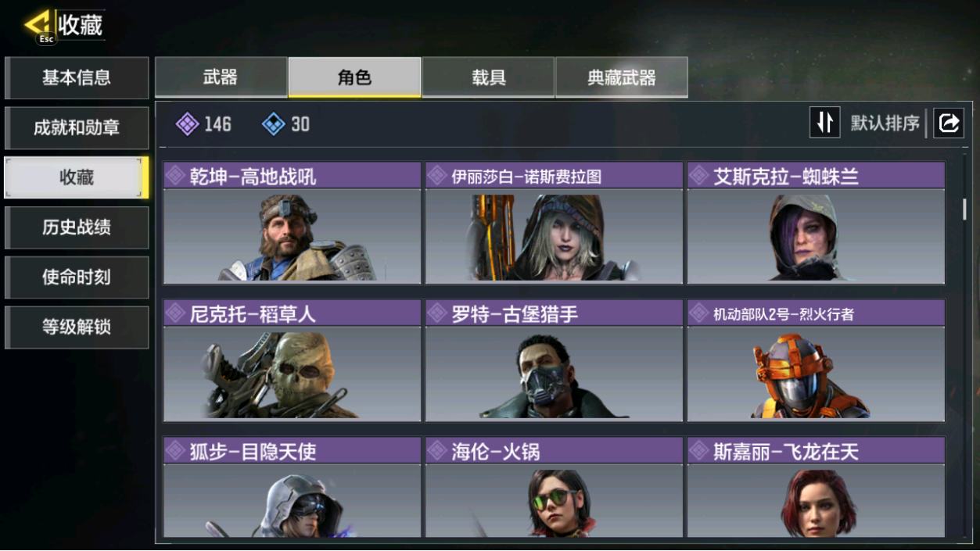Viewport: 980px width, 551px height.
Task: Go to the 历史战绩 section
Action: [77, 227]
